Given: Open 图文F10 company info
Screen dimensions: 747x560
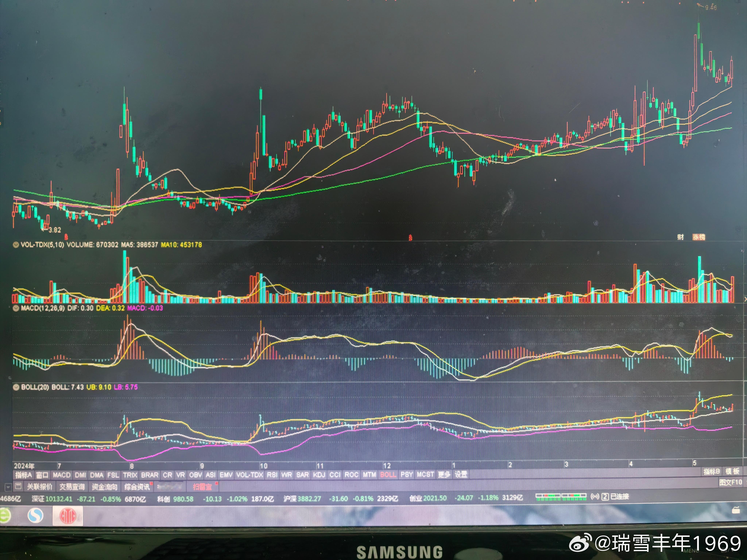Looking at the screenshot, I should [x=730, y=482].
